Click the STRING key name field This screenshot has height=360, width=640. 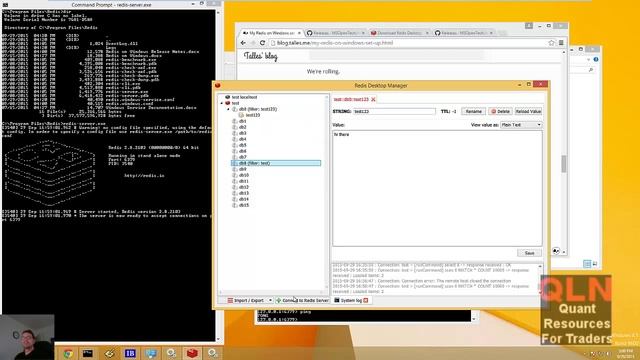(x=394, y=111)
